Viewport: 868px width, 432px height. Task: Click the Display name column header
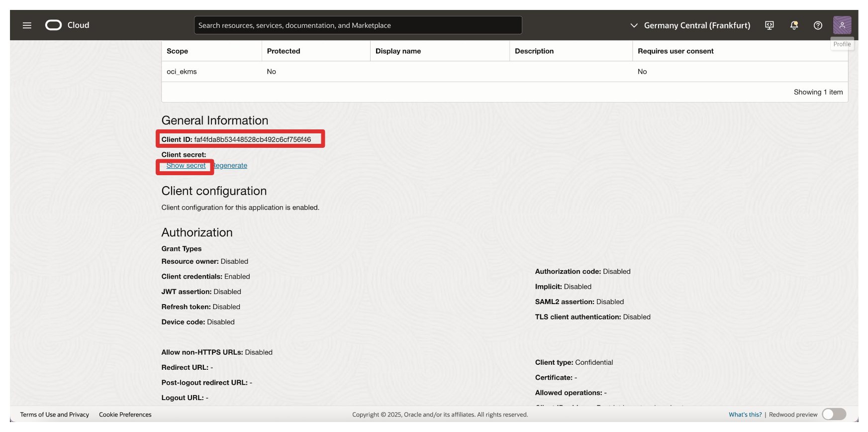398,51
